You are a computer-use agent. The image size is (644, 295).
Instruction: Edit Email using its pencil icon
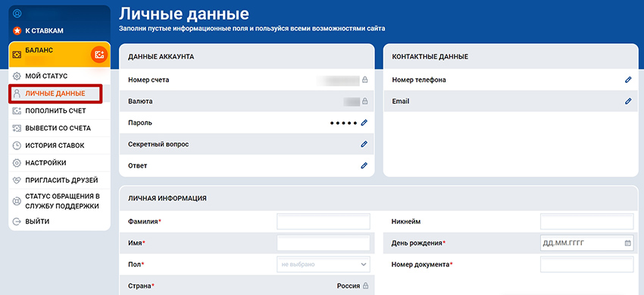(628, 101)
